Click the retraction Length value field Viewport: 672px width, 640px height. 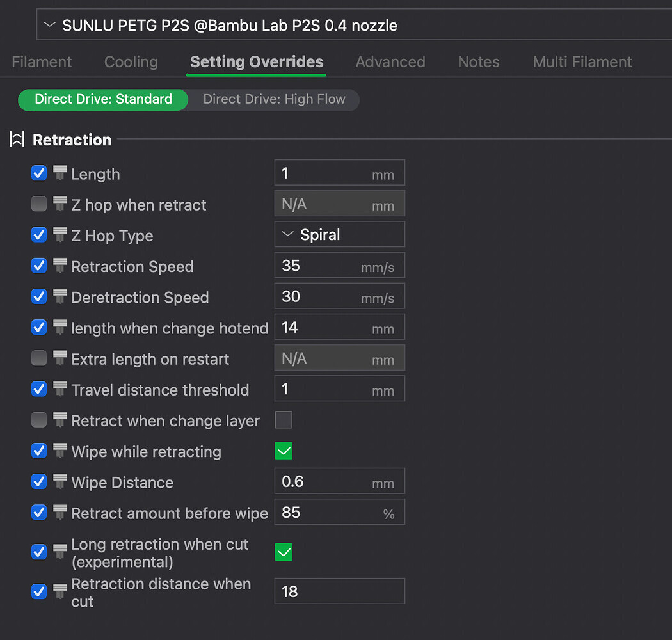tap(340, 173)
